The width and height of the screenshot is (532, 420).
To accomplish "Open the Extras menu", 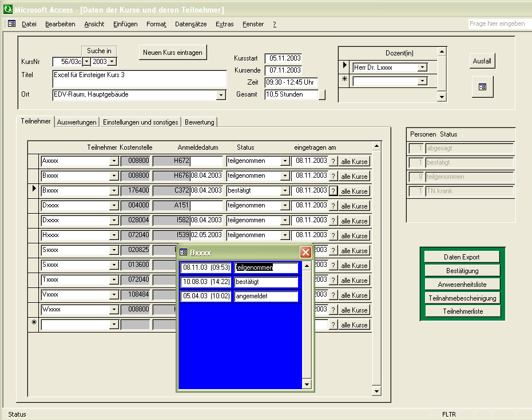I will (225, 24).
